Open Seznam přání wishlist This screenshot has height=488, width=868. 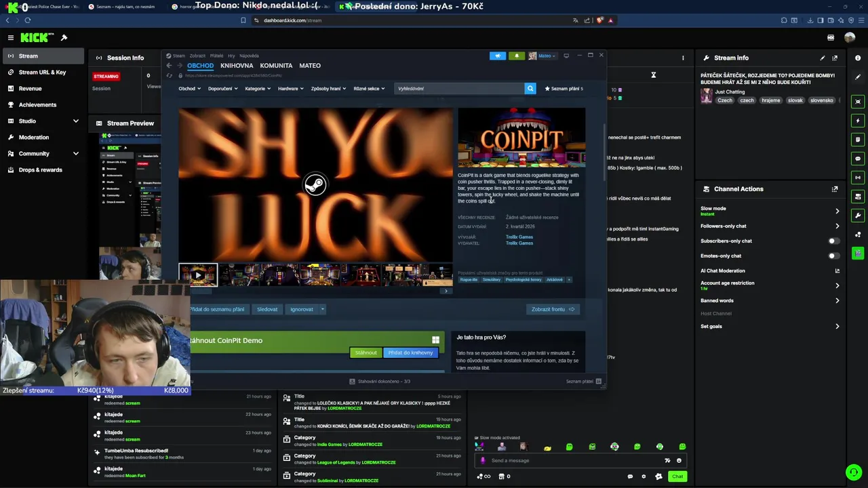click(x=564, y=89)
